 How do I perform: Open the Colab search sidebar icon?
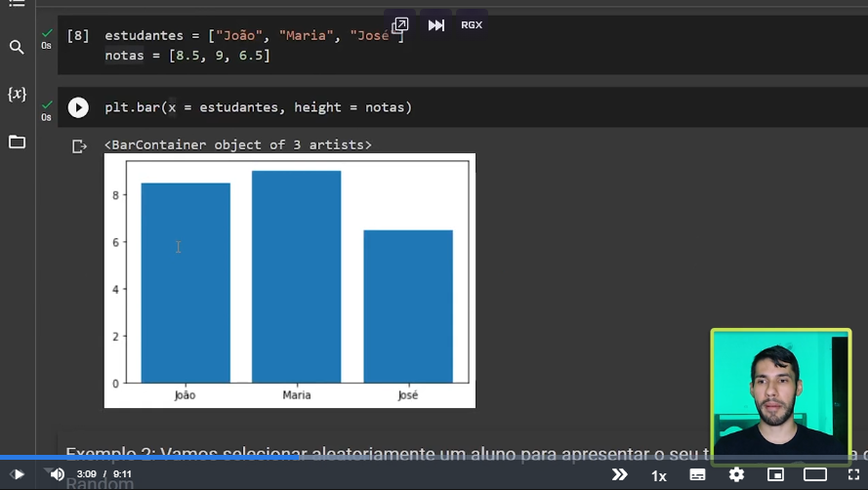[17, 47]
